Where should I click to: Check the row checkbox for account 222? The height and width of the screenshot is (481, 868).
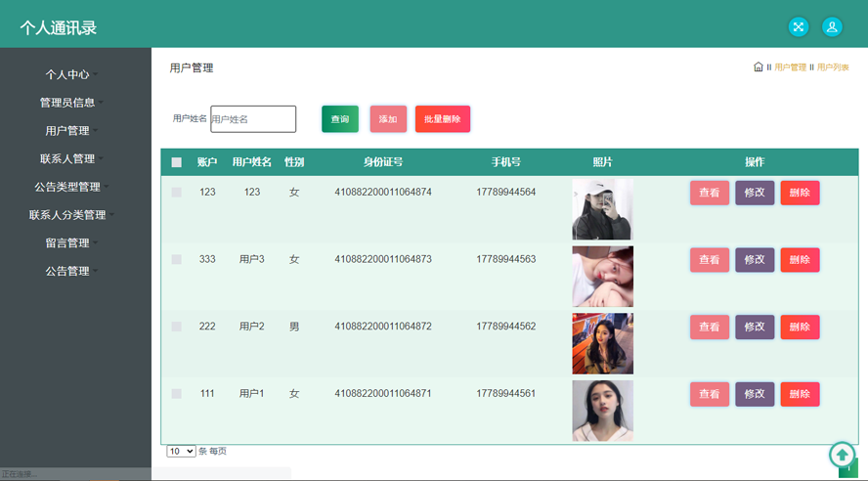coord(177,327)
